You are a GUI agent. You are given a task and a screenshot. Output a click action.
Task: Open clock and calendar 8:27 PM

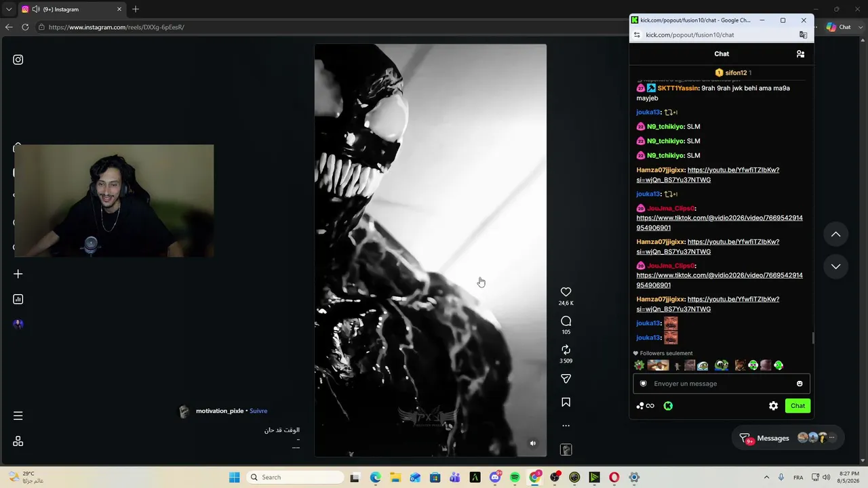[x=850, y=477]
